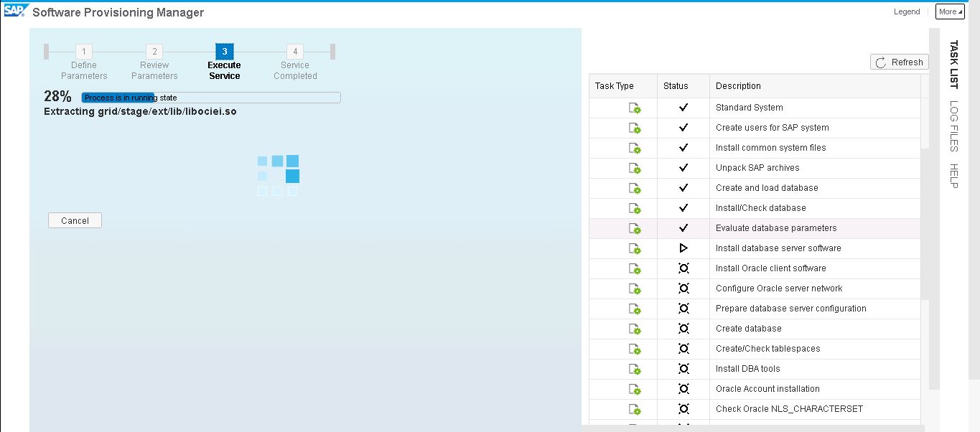
Task: Select step 1 Define Parameters
Action: (x=84, y=62)
